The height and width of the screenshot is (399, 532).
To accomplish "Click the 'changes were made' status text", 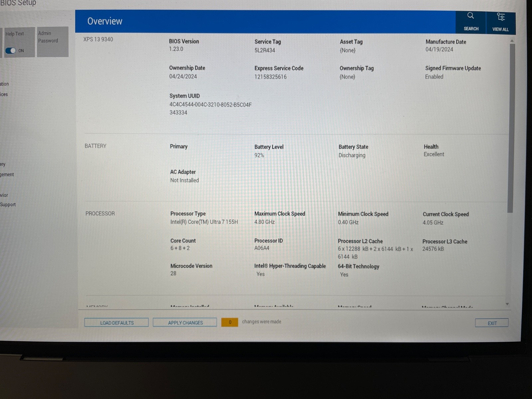I will 261,322.
